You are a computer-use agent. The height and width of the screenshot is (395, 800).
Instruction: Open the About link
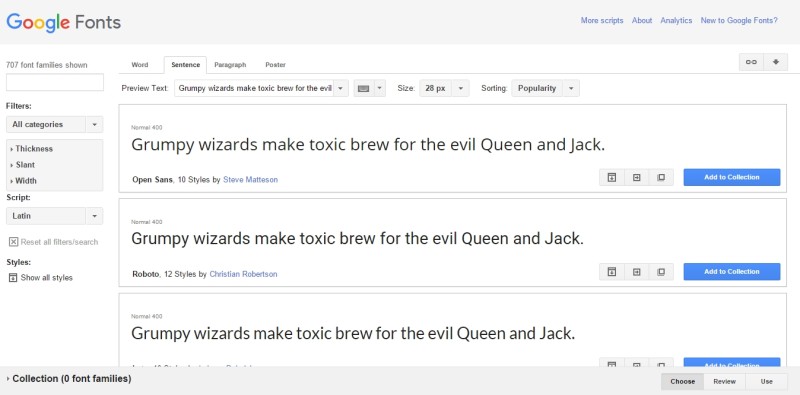(642, 20)
